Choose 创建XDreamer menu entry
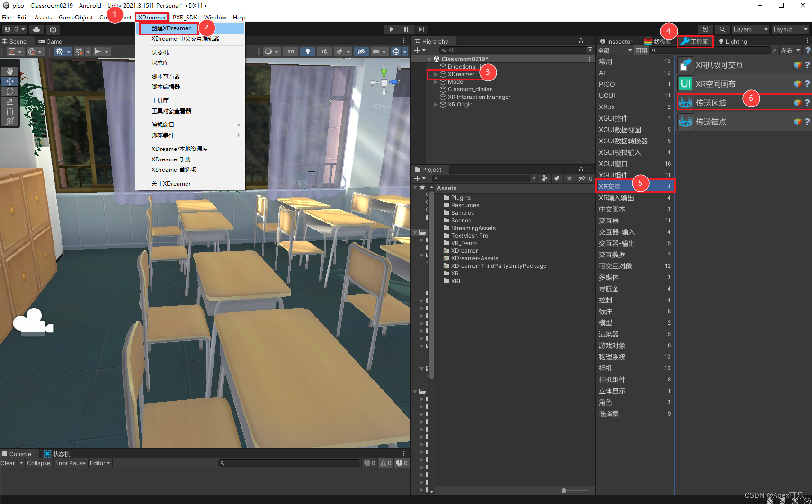812x504 pixels. (x=190, y=28)
